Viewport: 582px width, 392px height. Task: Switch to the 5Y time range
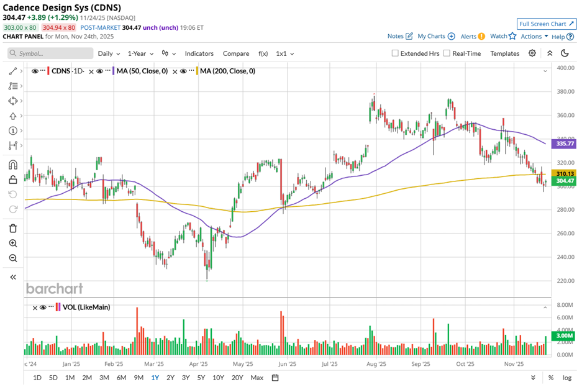coord(201,378)
